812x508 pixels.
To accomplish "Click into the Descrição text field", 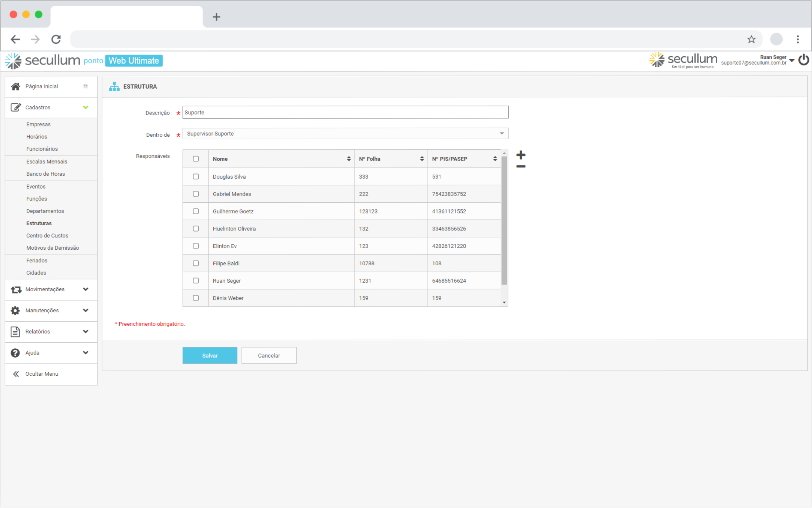I will coord(345,113).
